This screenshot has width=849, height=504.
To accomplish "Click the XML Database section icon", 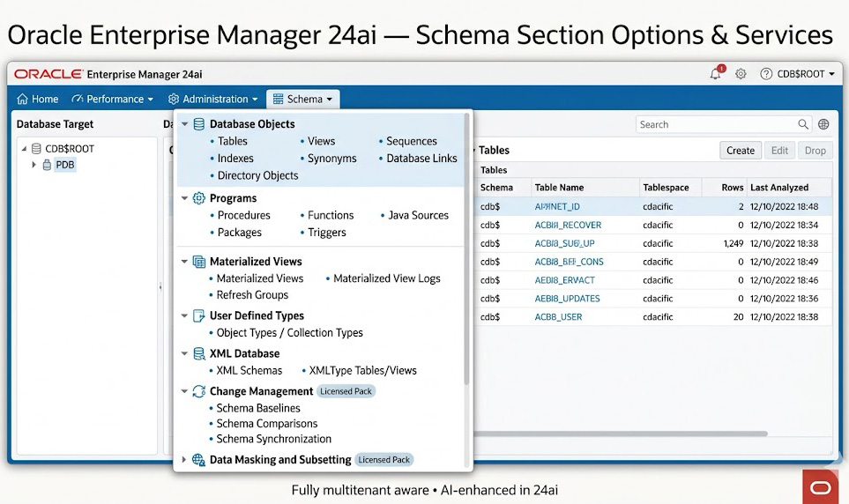I will pos(198,353).
